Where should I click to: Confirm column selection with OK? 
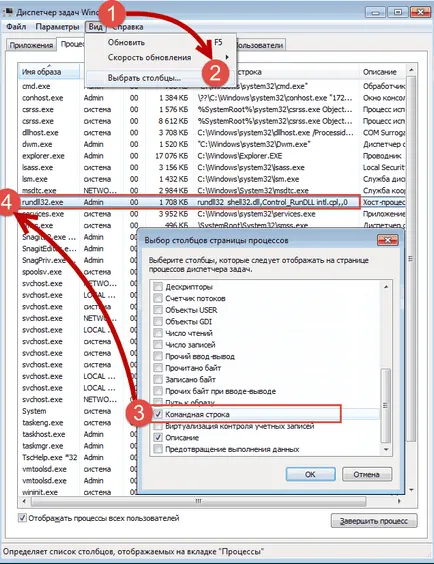pyautogui.click(x=310, y=474)
